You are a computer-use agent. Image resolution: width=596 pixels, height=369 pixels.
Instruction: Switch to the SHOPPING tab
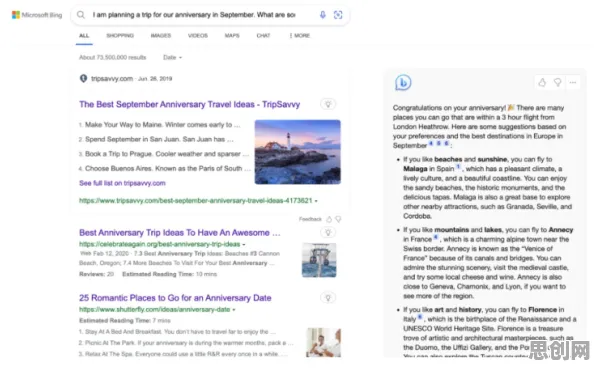click(x=120, y=36)
